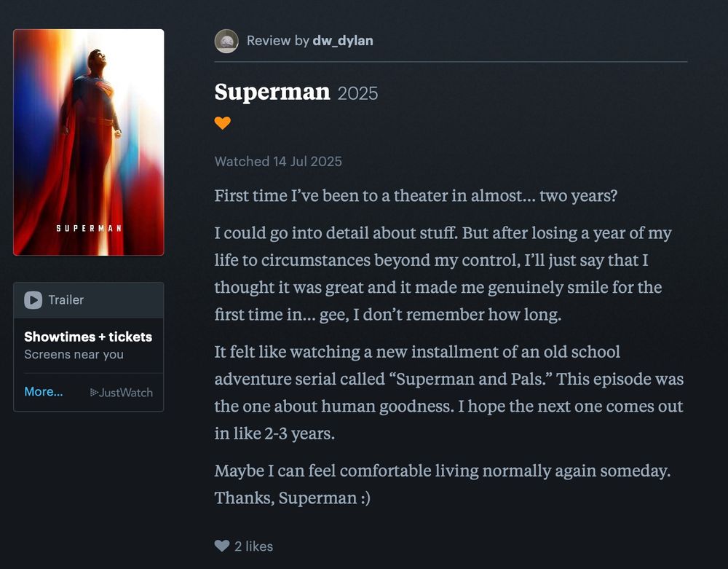Screen dimensions: 728x569
Task: Click the JustWatch logo
Action: click(122, 392)
